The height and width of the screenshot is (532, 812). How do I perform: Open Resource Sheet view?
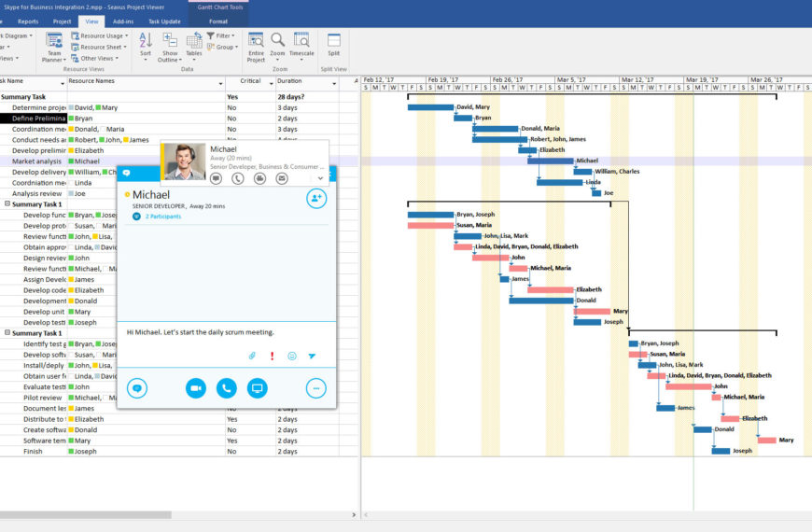pos(99,48)
